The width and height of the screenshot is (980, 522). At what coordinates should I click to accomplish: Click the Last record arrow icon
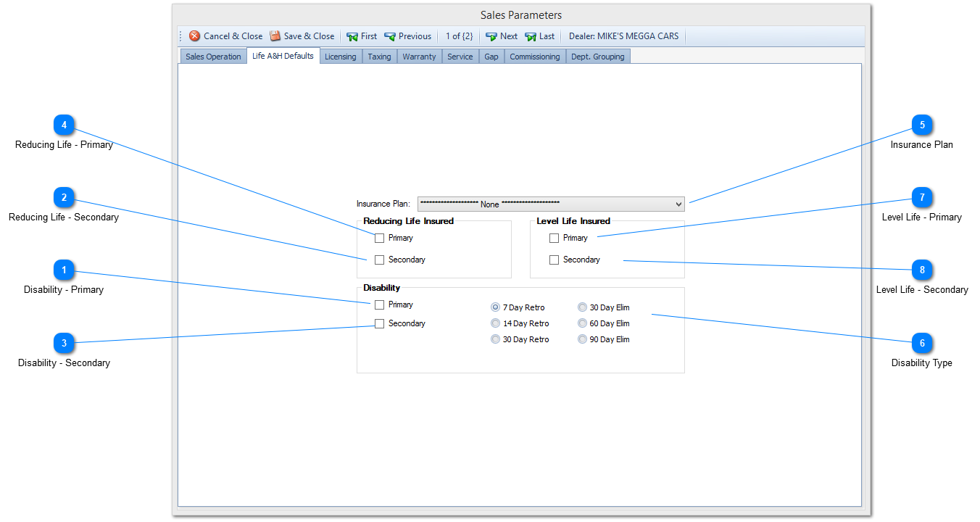pyautogui.click(x=531, y=36)
